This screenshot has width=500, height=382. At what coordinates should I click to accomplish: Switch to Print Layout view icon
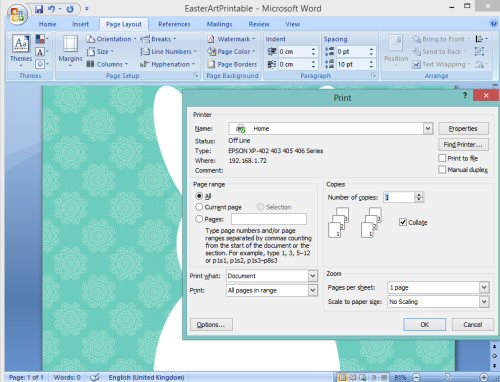point(342,377)
